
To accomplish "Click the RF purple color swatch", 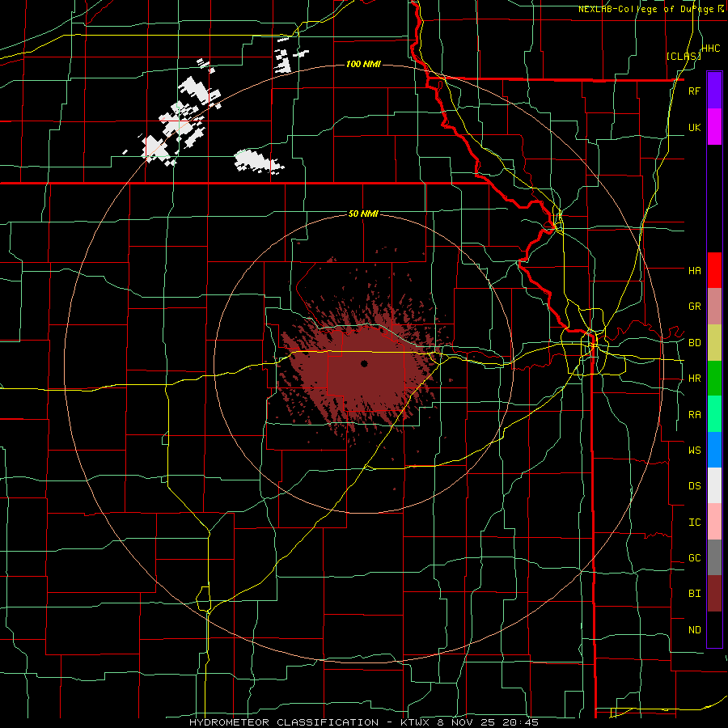I will pyautogui.click(x=714, y=91).
